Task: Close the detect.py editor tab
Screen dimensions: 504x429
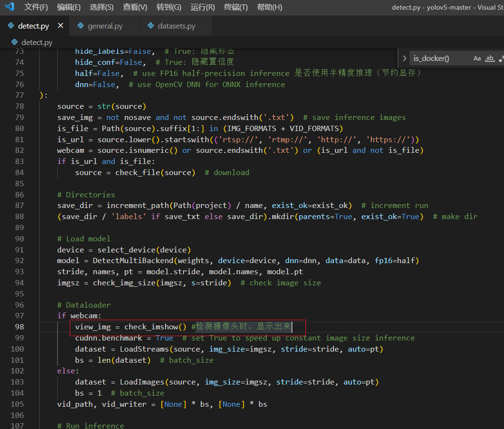Action: tap(61, 26)
